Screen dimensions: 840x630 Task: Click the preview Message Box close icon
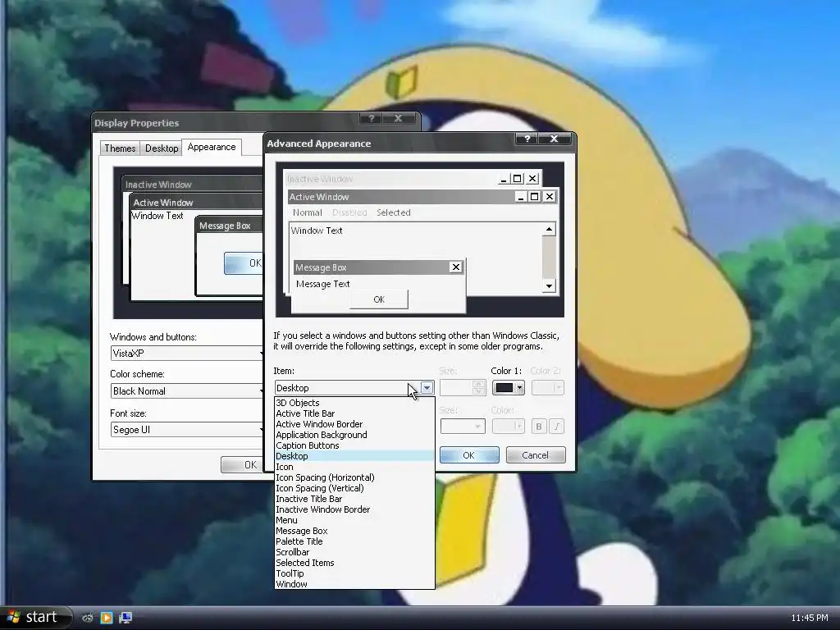click(456, 267)
